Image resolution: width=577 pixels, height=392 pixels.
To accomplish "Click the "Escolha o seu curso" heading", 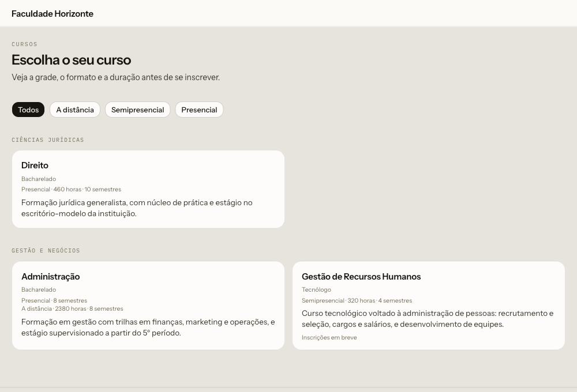I will [72, 60].
